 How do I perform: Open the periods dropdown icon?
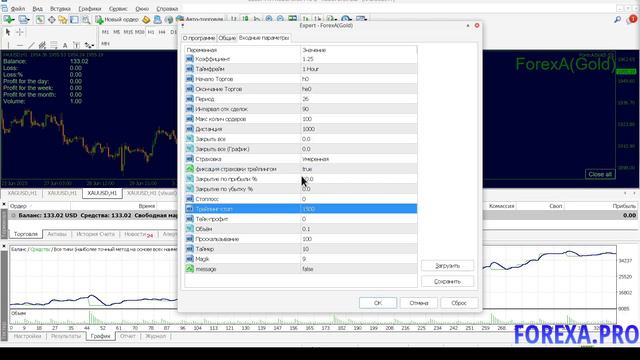pyautogui.click(x=346, y=19)
